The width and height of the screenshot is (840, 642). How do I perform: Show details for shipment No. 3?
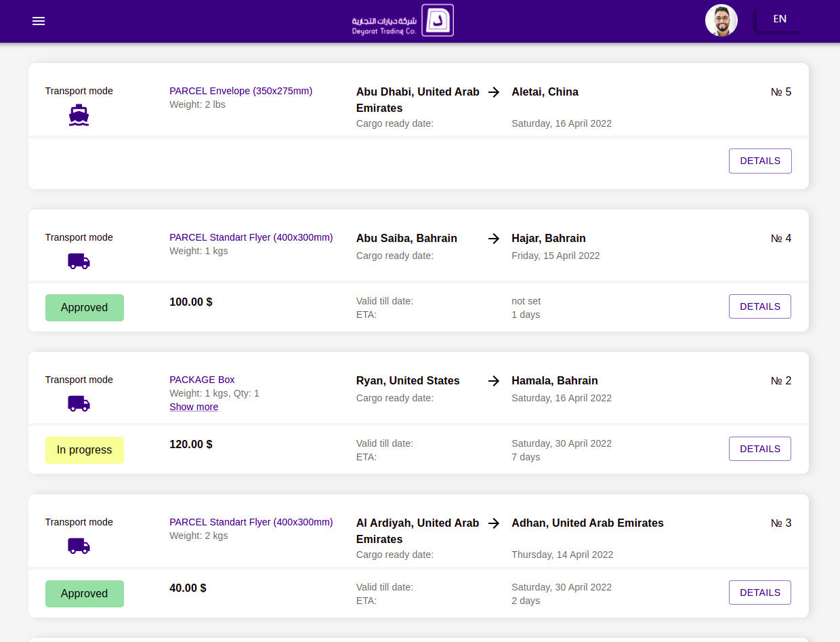pos(759,593)
